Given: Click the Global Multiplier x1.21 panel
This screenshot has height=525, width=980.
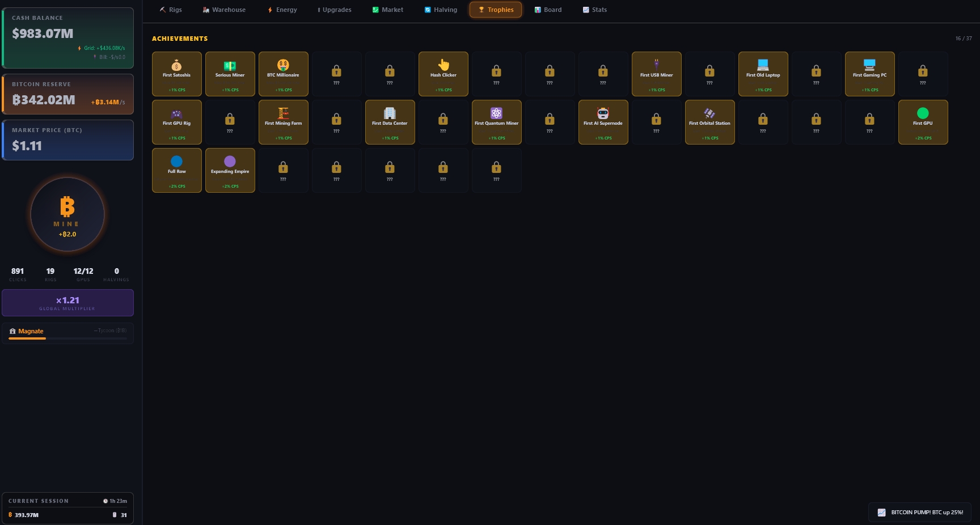Looking at the screenshot, I should tap(67, 303).
